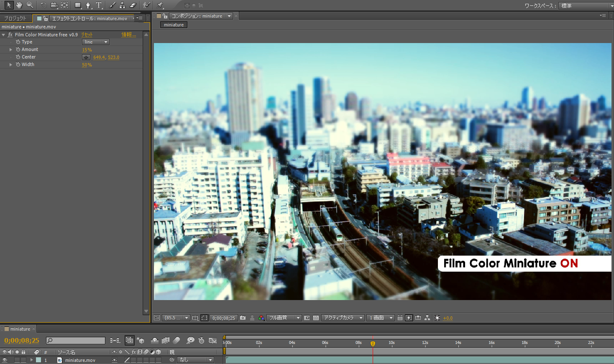The width and height of the screenshot is (614, 364).
Task: Collapse the Film Color Miniature effect
Action: point(3,35)
